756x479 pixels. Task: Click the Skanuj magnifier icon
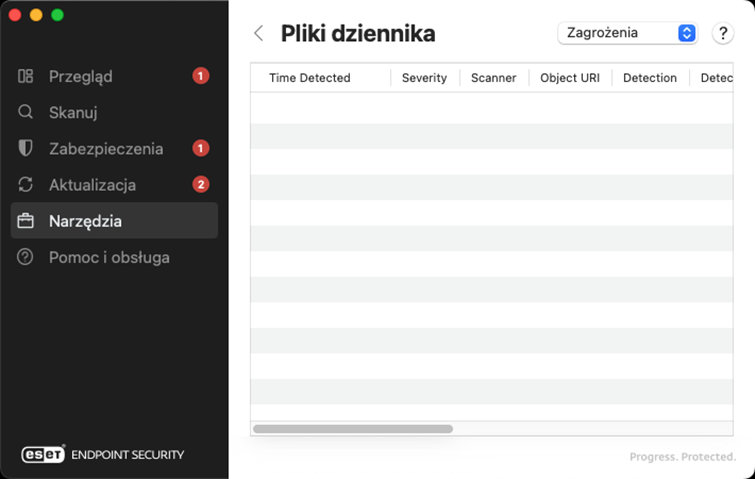(26, 112)
